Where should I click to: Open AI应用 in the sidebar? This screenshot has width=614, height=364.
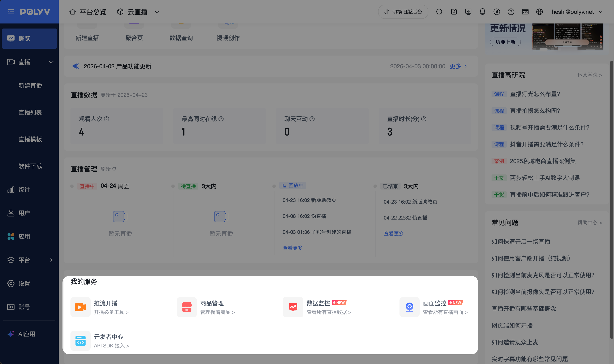click(x=29, y=334)
